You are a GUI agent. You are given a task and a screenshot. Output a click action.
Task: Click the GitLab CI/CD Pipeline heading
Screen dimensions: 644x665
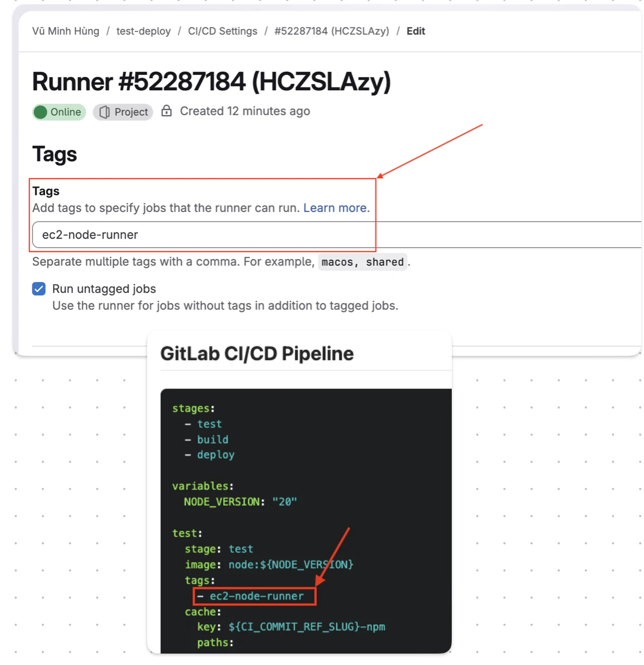(257, 354)
